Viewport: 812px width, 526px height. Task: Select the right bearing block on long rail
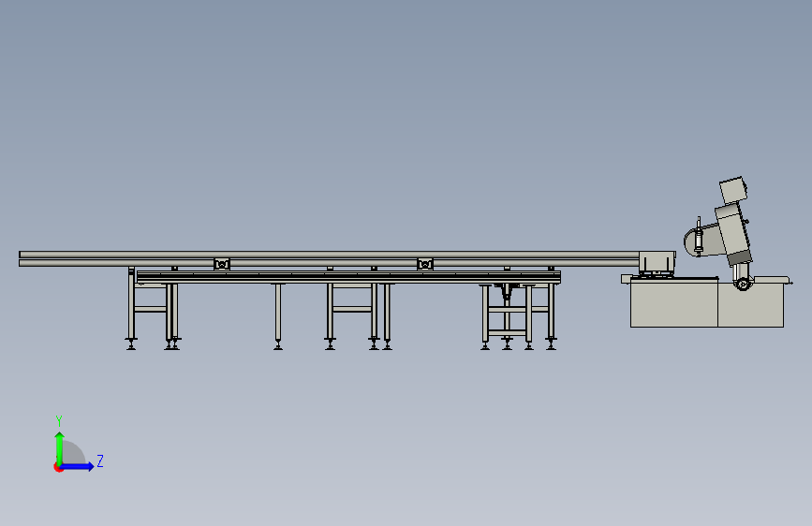point(424,264)
